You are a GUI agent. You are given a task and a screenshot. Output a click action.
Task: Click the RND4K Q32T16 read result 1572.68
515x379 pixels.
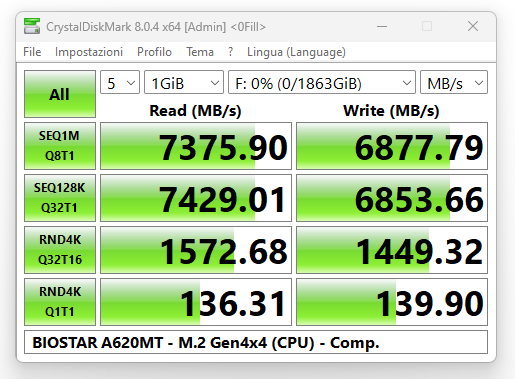point(196,250)
